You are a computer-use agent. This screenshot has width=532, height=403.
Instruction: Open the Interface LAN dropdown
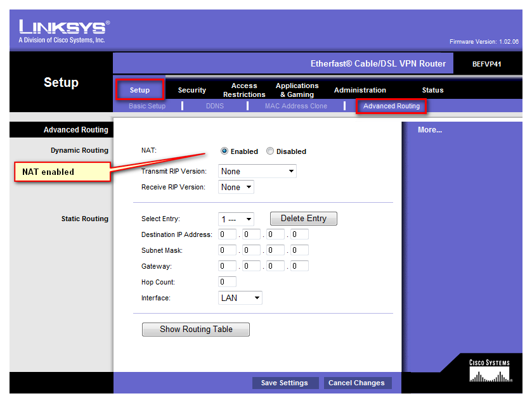coord(240,298)
